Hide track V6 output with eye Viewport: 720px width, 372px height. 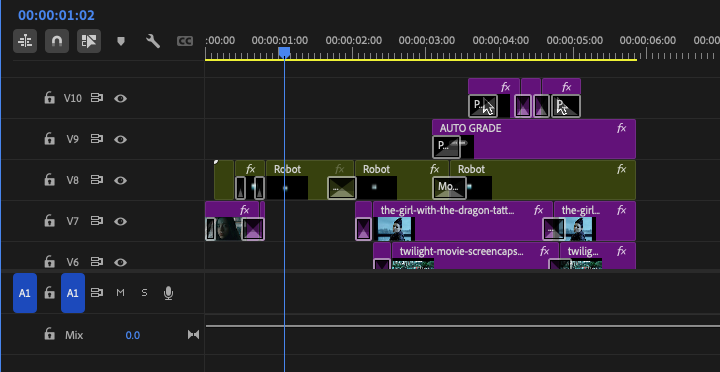(120, 262)
